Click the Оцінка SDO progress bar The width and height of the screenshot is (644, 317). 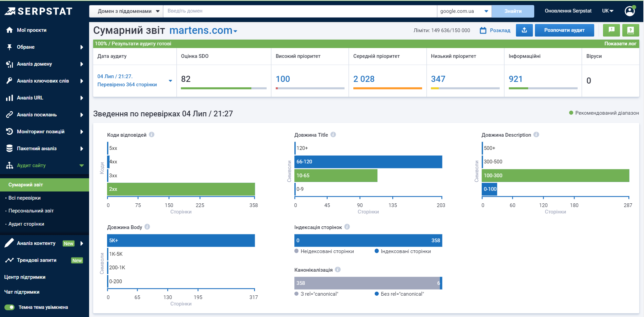[x=224, y=88]
